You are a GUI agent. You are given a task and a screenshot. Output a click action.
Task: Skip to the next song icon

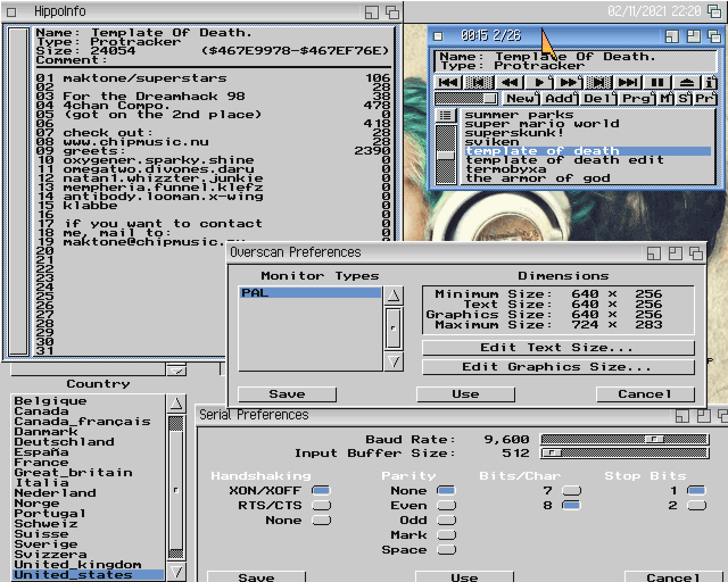[x=627, y=82]
